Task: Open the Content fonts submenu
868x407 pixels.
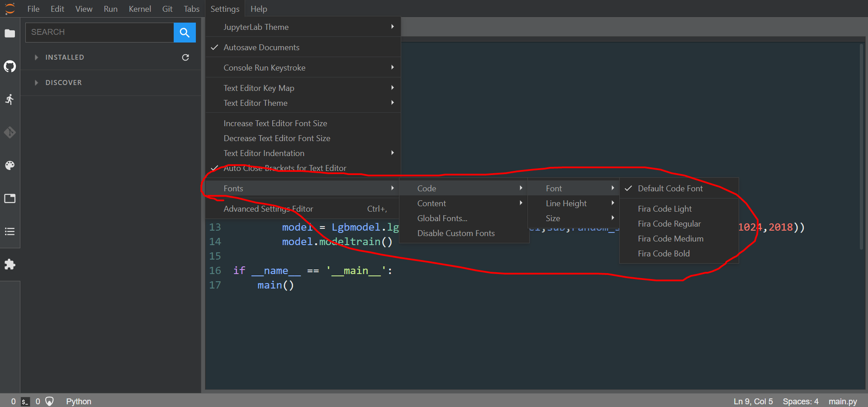Action: (464, 203)
